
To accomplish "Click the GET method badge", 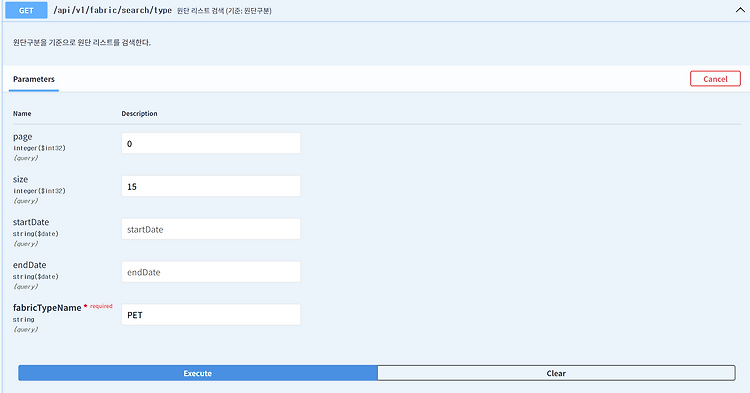I will pyautogui.click(x=26, y=11).
